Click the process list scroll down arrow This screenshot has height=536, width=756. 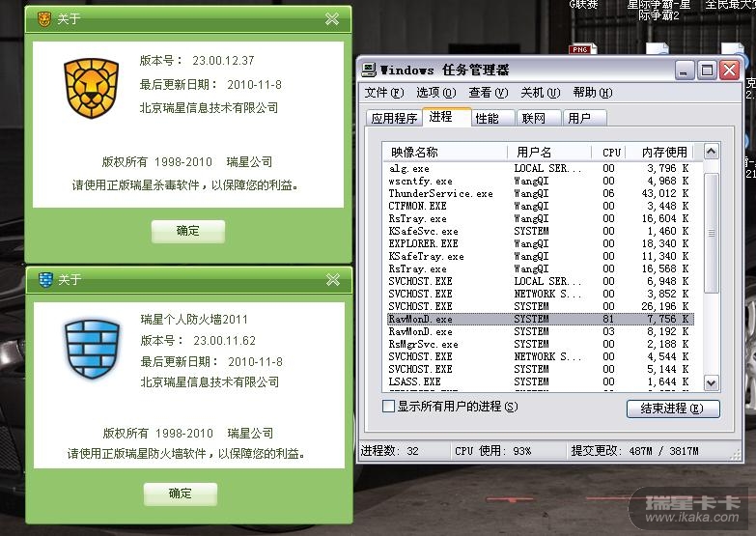click(x=712, y=383)
